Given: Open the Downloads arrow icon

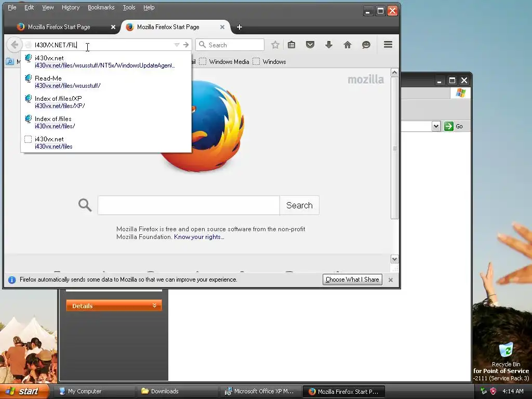Looking at the screenshot, I should click(x=328, y=45).
